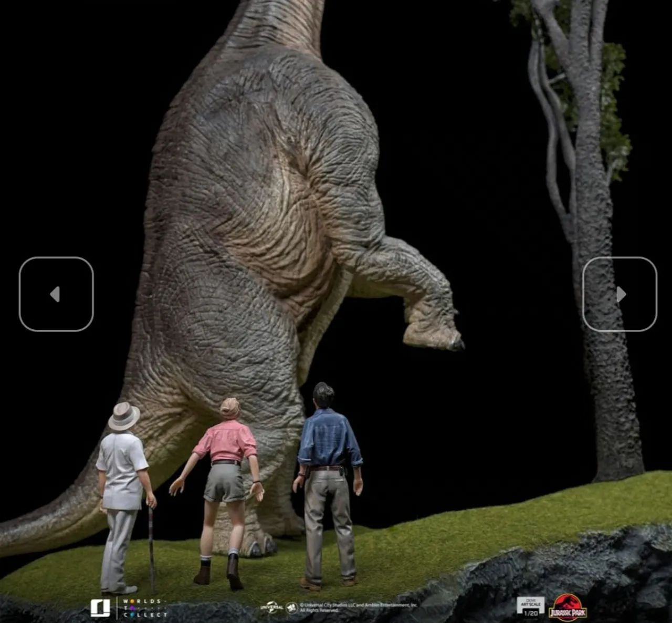Go to the next image with right arrow
672x623 pixels.
click(619, 294)
